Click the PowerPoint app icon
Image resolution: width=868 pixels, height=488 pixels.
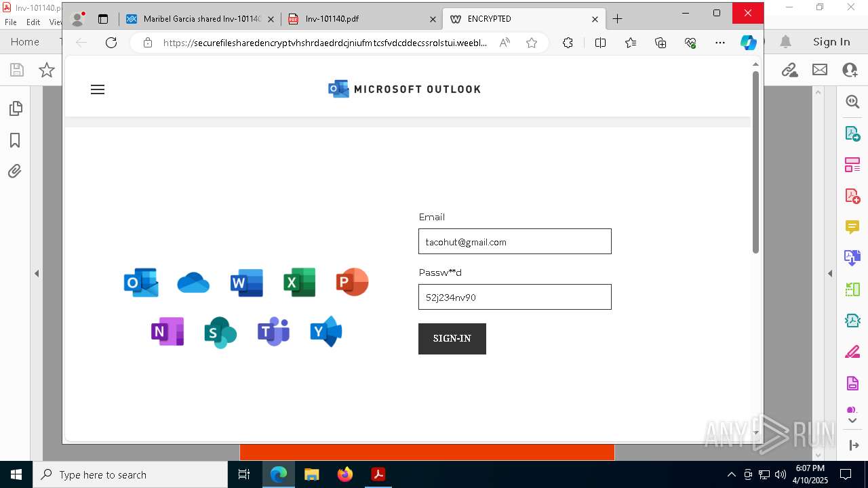point(353,282)
